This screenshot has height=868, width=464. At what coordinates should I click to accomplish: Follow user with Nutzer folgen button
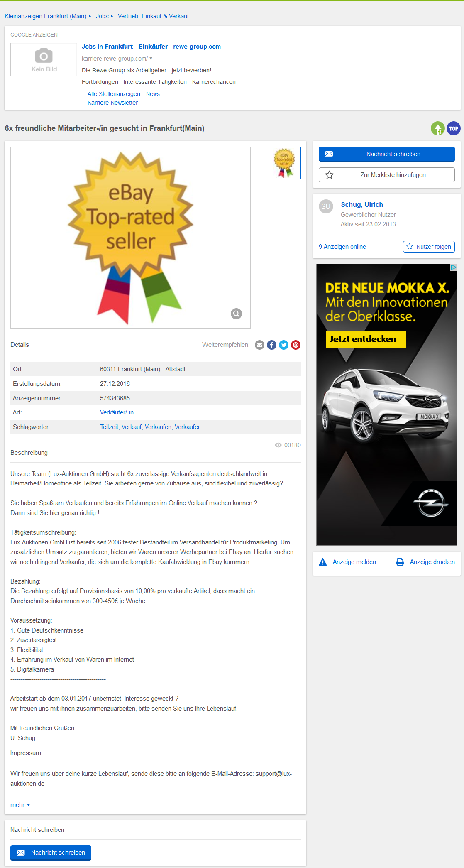coord(429,247)
